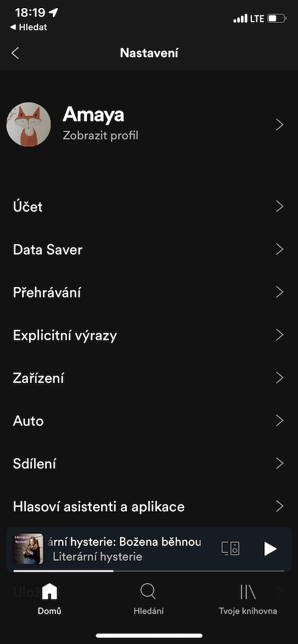Go to the Domů home tab
This screenshot has width=298, height=644.
50,598
